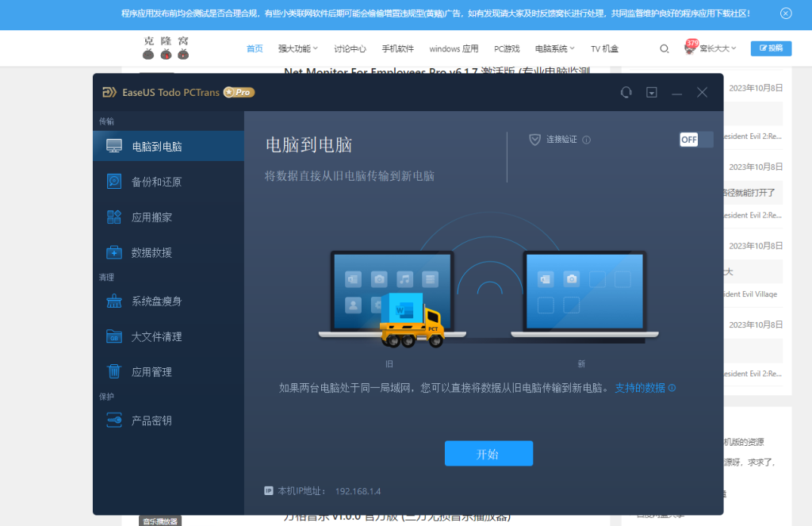The height and width of the screenshot is (526, 812).
Task: Select 应用管理 in the sidebar
Action: [x=168, y=371]
